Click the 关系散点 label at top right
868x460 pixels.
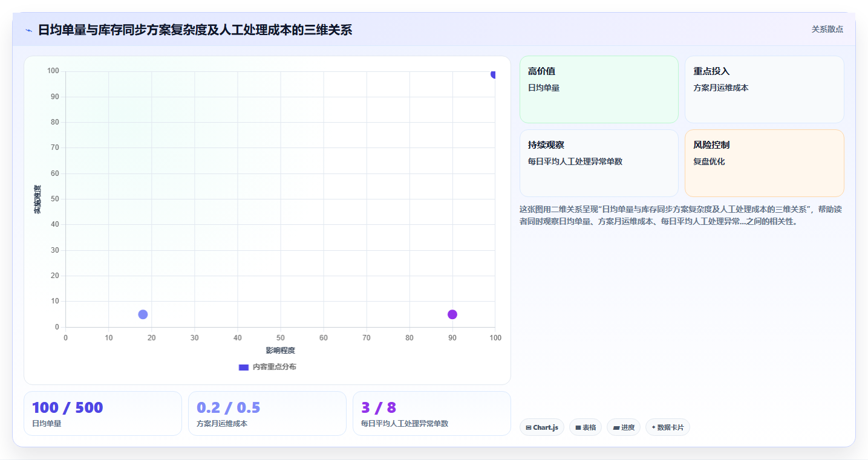827,29
